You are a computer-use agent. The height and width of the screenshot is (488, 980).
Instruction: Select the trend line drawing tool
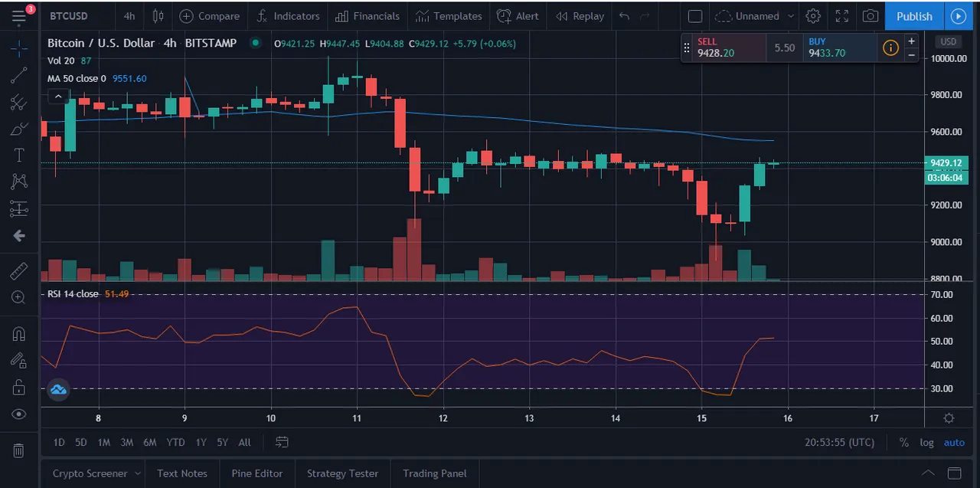point(19,75)
